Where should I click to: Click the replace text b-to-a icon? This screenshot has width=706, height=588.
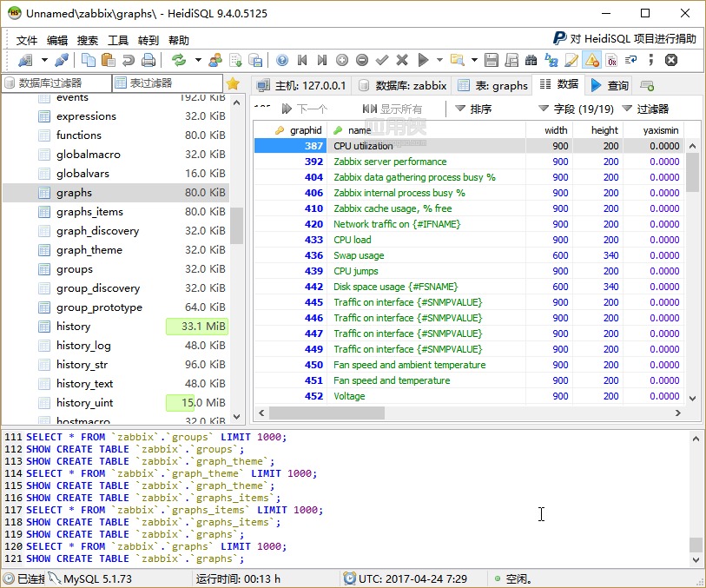pyautogui.click(x=551, y=60)
